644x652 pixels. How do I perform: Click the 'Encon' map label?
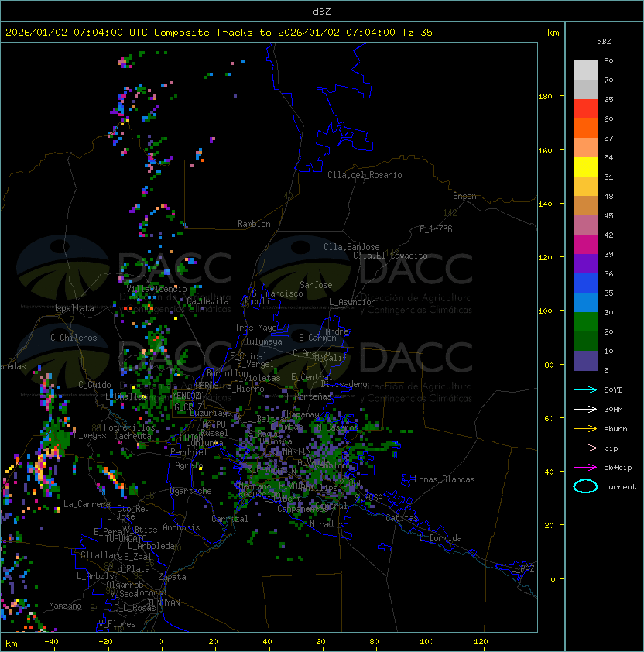pyautogui.click(x=464, y=196)
